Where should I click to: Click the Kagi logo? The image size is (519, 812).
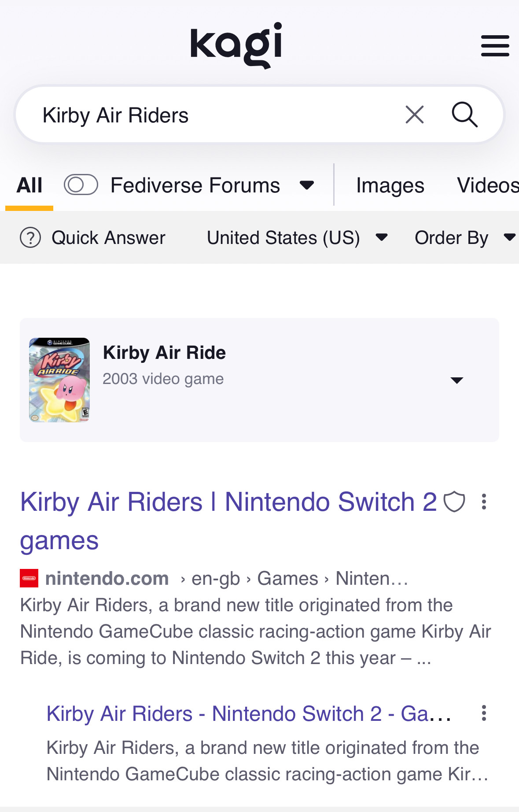coord(236,45)
